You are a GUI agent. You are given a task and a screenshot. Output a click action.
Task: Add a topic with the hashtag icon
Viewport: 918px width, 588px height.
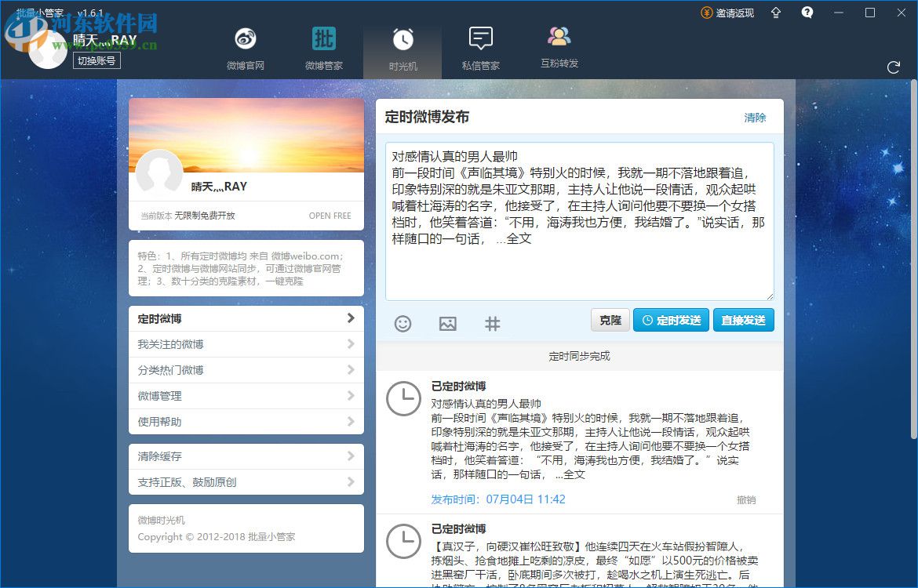tap(492, 323)
